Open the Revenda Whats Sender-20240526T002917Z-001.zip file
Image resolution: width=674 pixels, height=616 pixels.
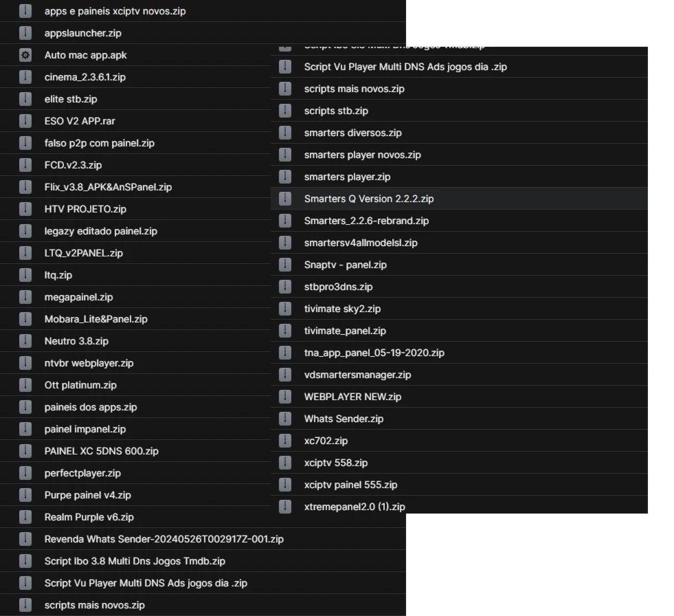164,539
